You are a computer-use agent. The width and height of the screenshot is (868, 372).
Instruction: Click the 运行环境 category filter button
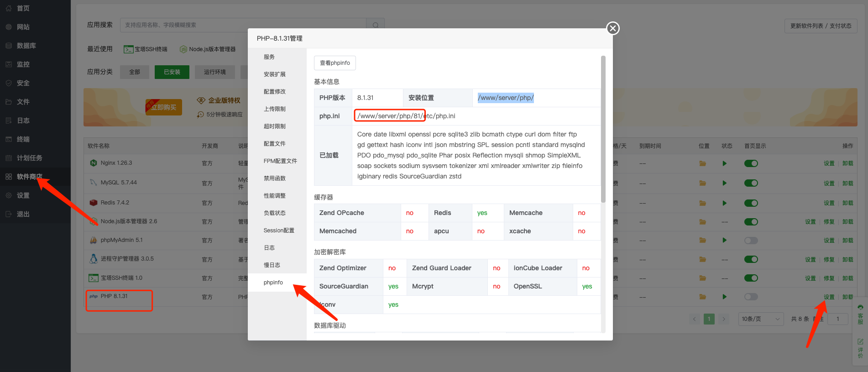coord(215,72)
